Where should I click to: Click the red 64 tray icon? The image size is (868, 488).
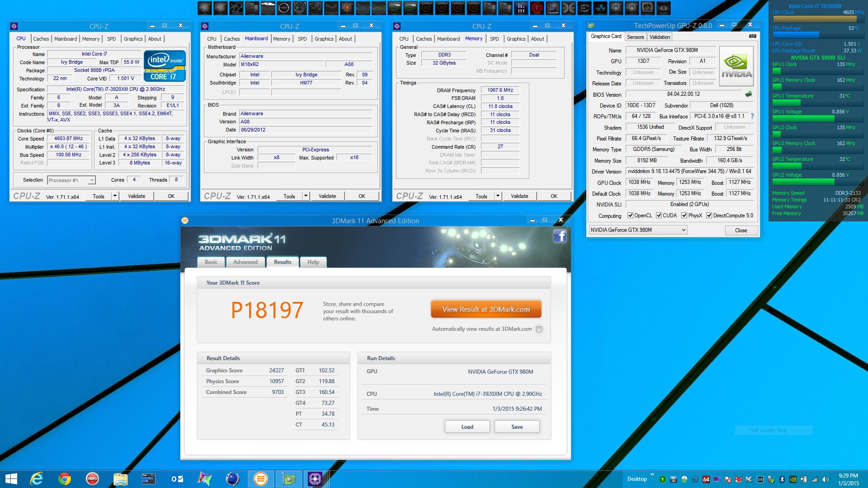(706, 479)
